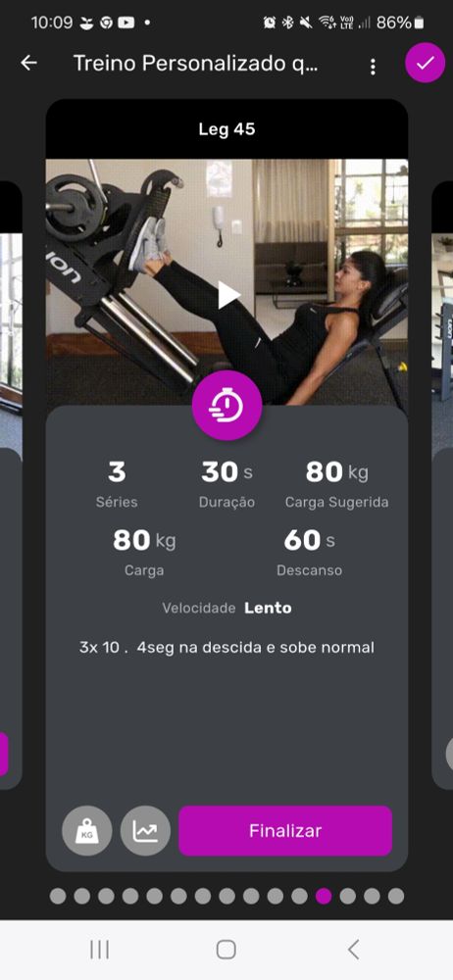Open the previous exercise card on the left

[11, 487]
